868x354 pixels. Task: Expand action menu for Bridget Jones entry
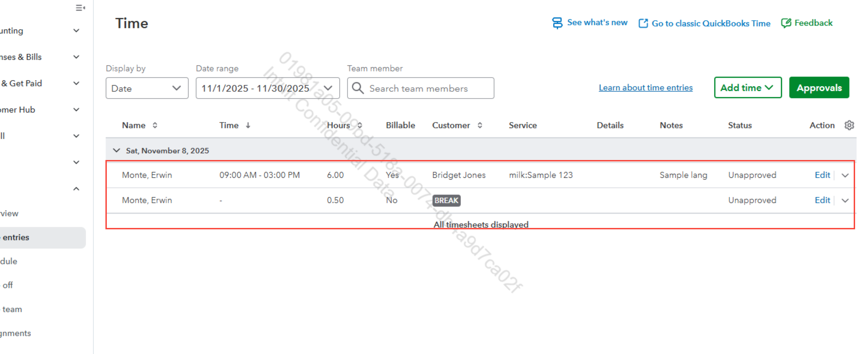click(x=845, y=175)
